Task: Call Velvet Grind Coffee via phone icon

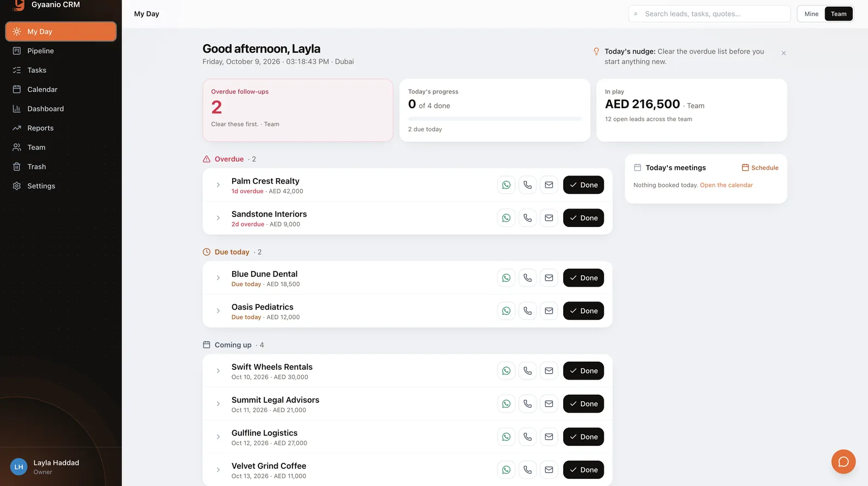Action: point(527,470)
